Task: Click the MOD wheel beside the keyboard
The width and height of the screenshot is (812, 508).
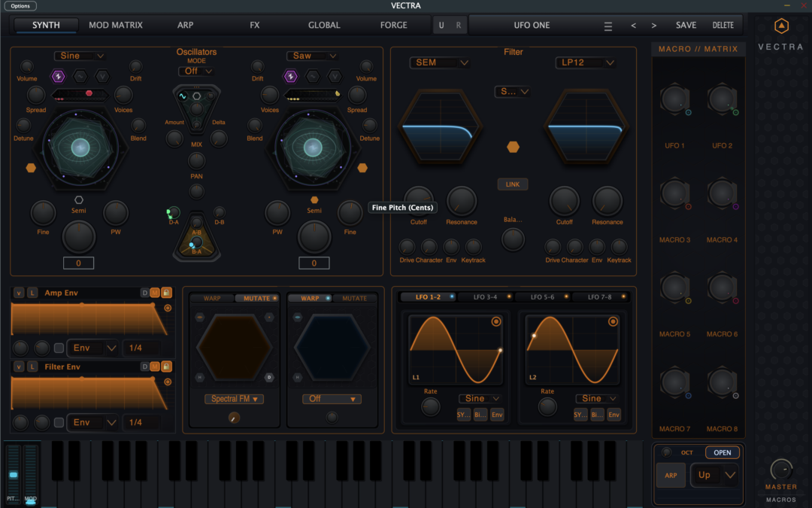Action: click(30, 474)
